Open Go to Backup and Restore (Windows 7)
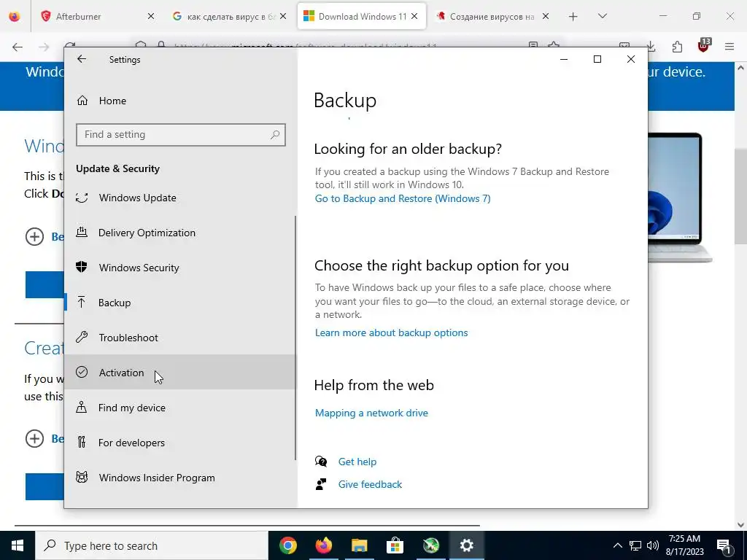This screenshot has height=560, width=747. [403, 198]
